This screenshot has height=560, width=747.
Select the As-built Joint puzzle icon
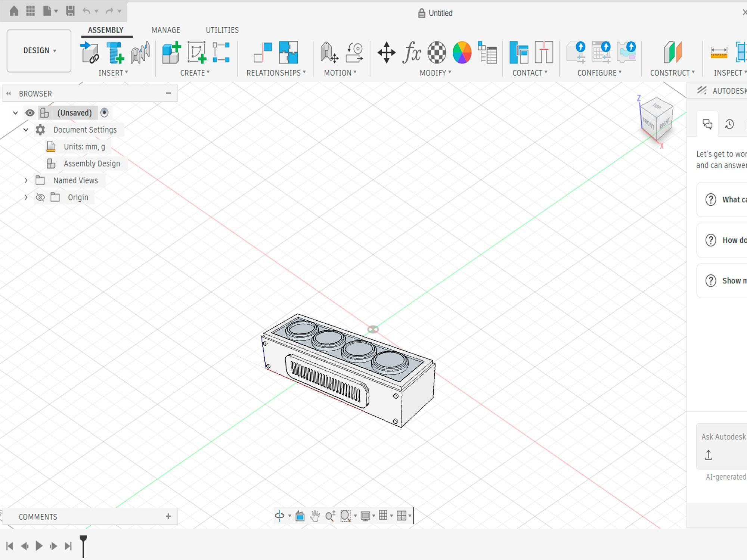pos(288,52)
